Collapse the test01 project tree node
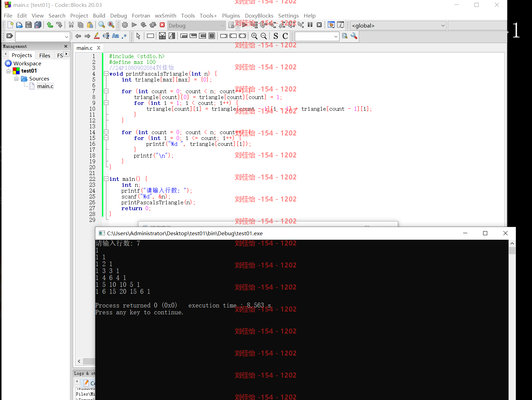Viewport: 532px width, 400px height. click(x=9, y=71)
